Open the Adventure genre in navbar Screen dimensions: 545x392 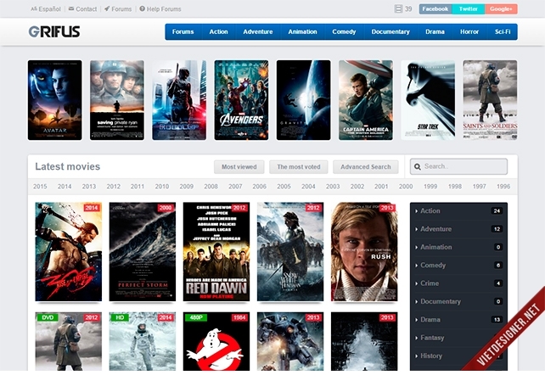(258, 31)
